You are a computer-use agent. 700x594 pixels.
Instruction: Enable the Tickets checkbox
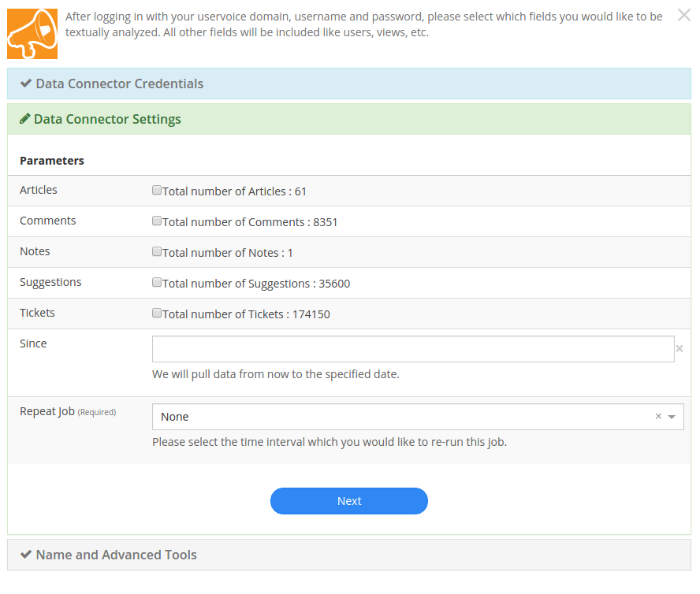click(157, 313)
